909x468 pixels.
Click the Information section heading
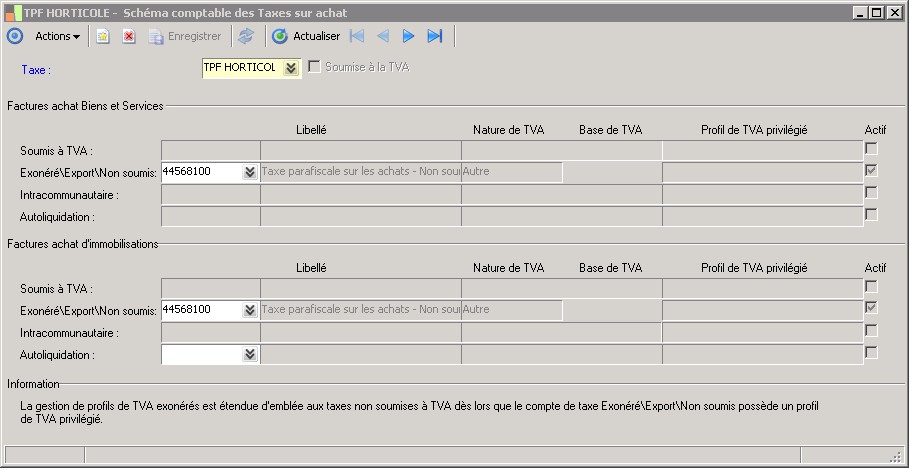click(33, 384)
